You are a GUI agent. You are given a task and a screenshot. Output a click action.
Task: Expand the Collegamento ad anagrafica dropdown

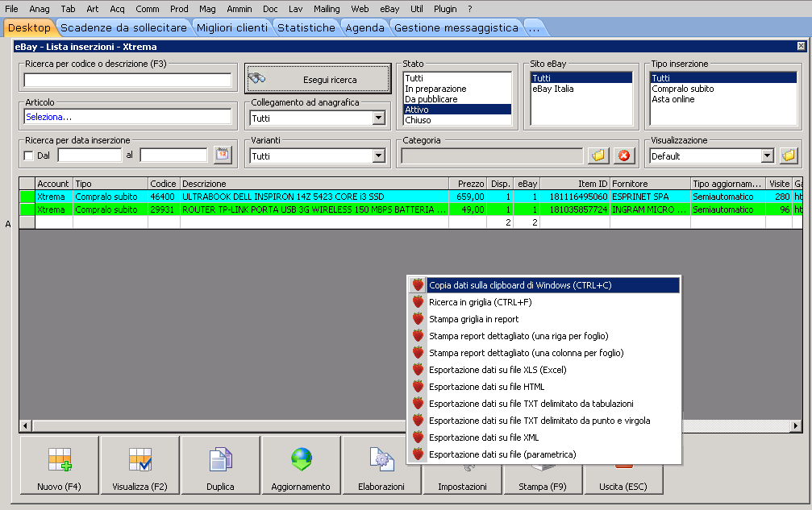(x=378, y=118)
